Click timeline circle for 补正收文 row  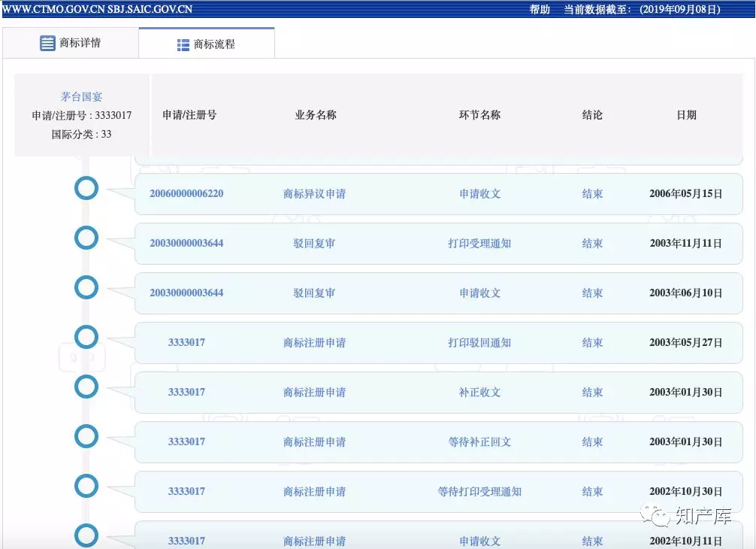click(86, 387)
